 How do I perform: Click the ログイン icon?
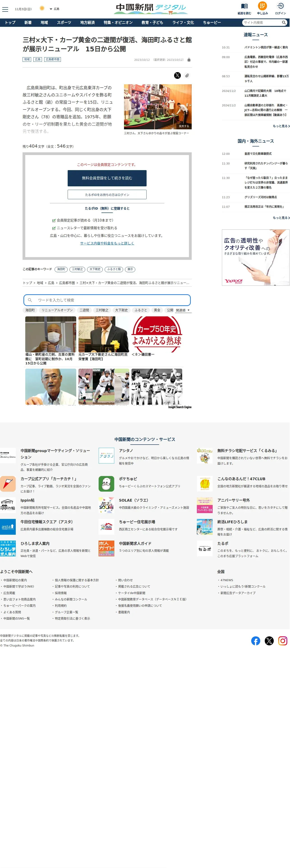pos(280,6)
